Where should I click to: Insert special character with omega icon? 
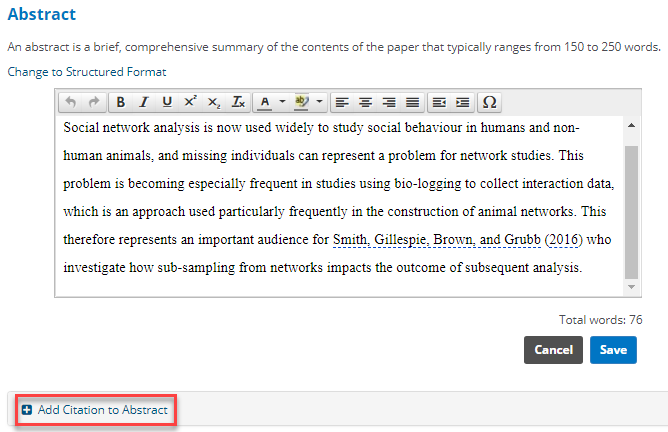(489, 102)
